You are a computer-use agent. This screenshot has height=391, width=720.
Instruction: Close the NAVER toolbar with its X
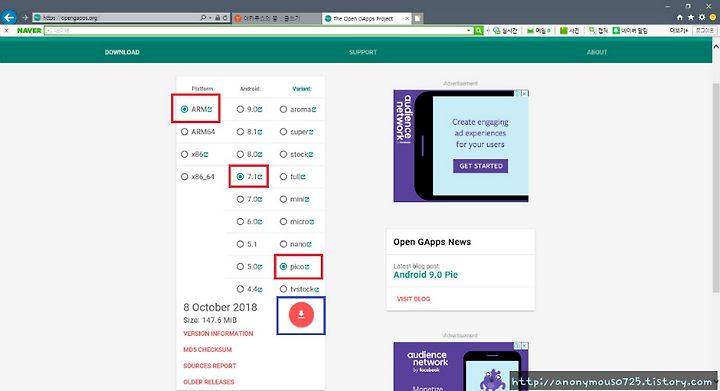coord(6,31)
